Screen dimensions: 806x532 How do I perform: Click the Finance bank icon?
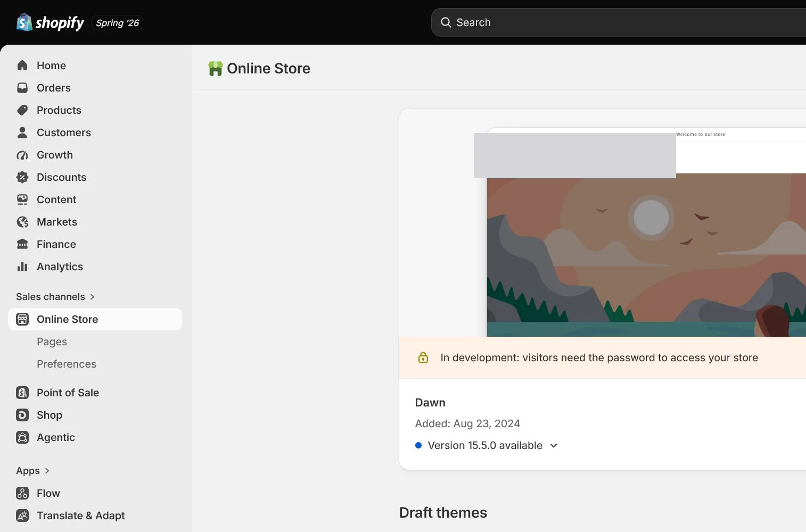[x=22, y=244]
